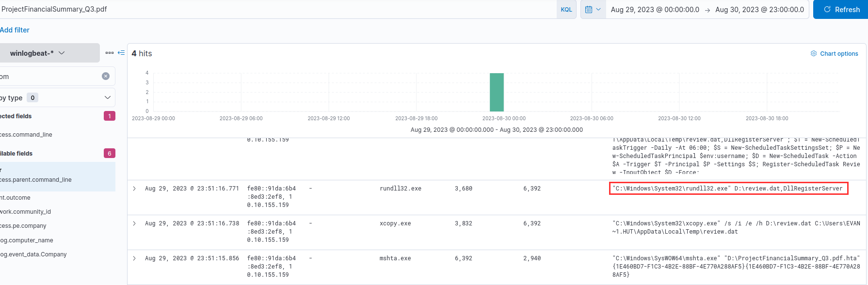Select the green histogram bar
Image resolution: width=868 pixels, height=285 pixels.
click(x=497, y=92)
